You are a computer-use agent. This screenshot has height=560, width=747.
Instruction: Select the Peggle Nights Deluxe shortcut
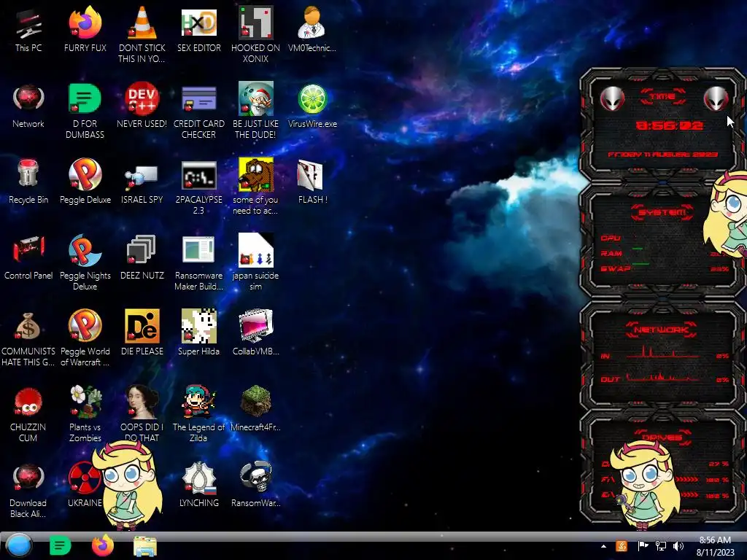(x=85, y=262)
